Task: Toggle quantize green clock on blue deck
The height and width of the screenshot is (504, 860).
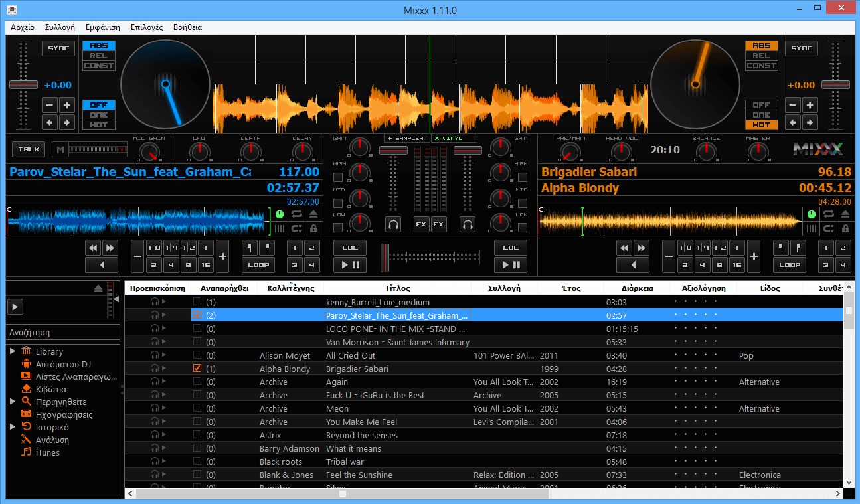Action: [280, 214]
